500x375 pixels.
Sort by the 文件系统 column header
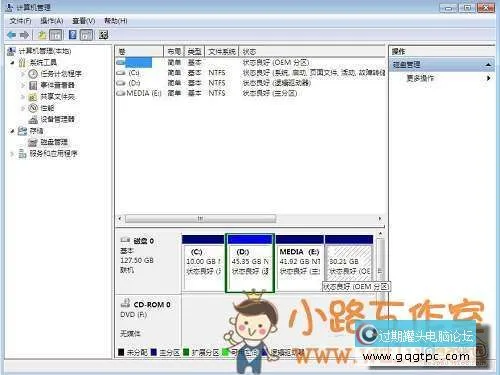click(x=222, y=51)
